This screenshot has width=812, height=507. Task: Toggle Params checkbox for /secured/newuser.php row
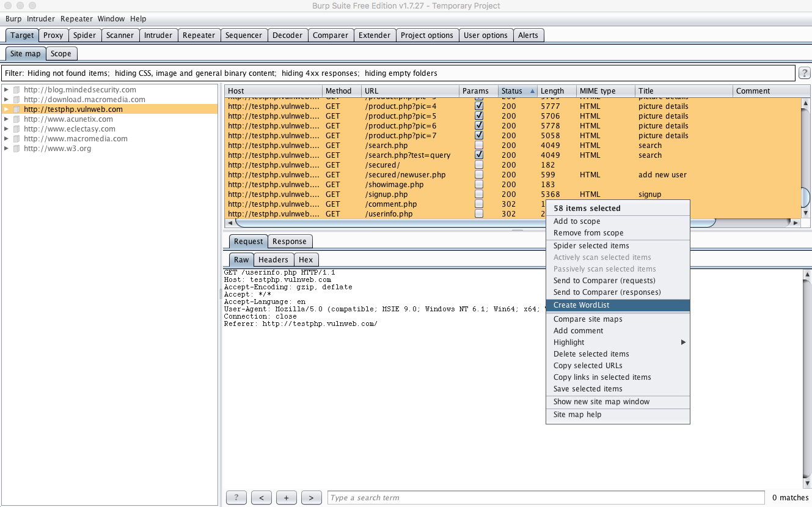point(479,175)
